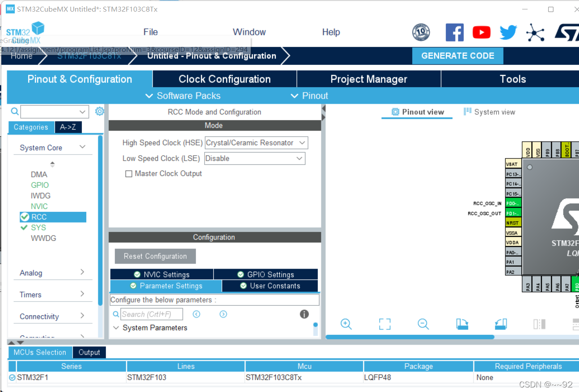
Task: Click the split view layout icon
Action: [539, 324]
